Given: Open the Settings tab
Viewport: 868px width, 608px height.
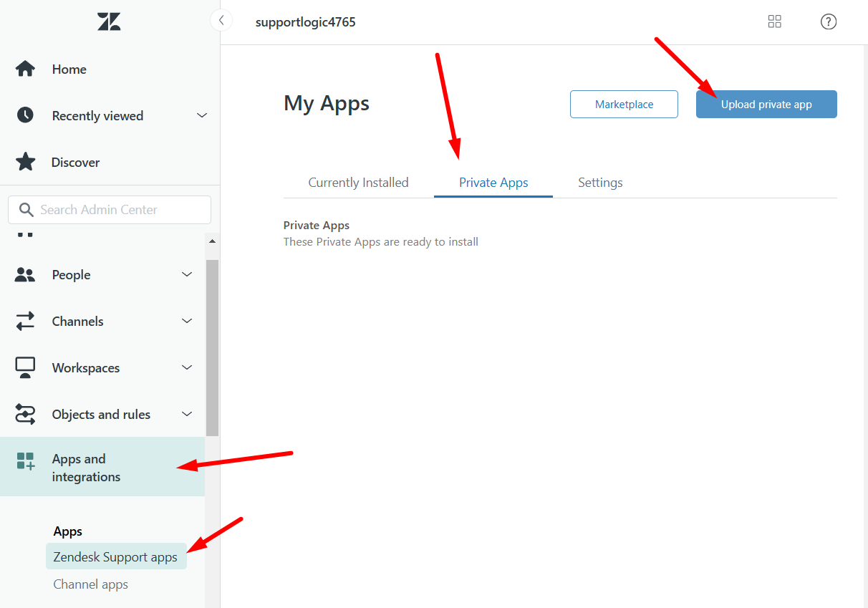Looking at the screenshot, I should click(600, 183).
